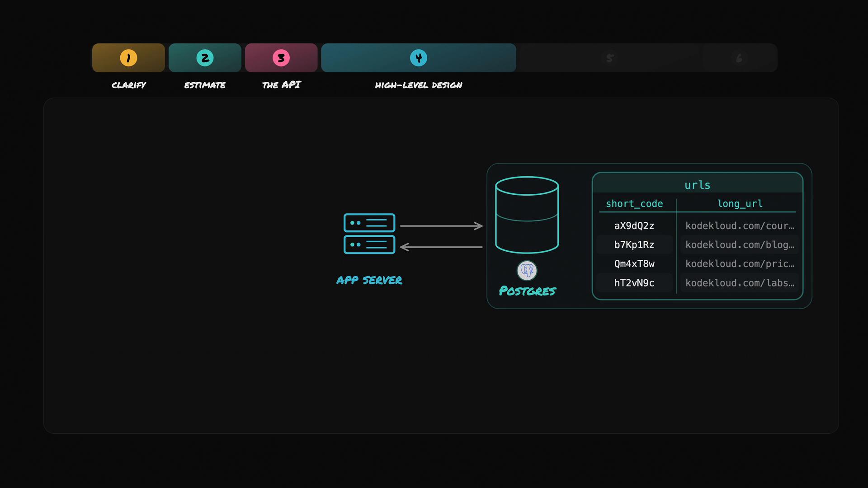The height and width of the screenshot is (488, 868).
Task: Select step 1 Clarify badge
Action: click(x=128, y=58)
